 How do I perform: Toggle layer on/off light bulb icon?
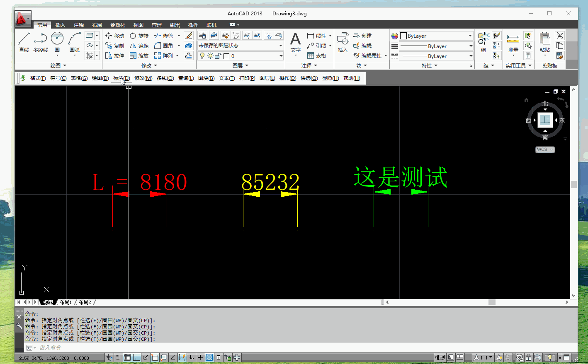pos(202,56)
